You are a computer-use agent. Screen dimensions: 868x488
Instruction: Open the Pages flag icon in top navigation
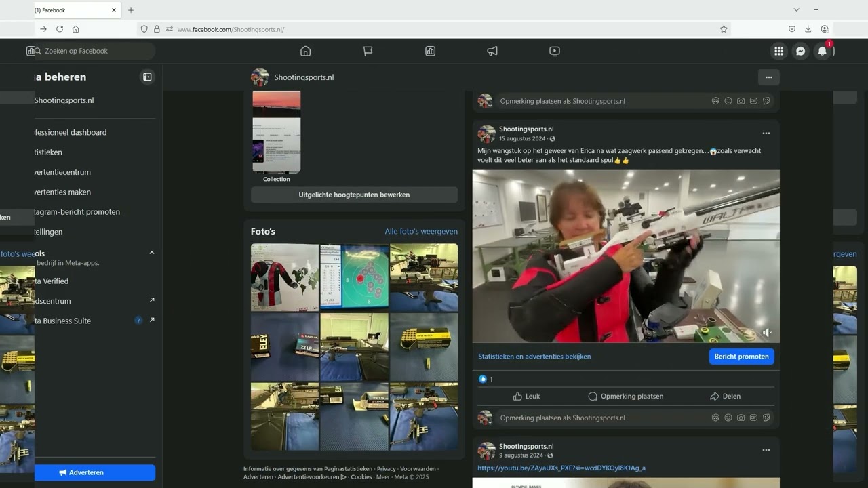point(368,51)
